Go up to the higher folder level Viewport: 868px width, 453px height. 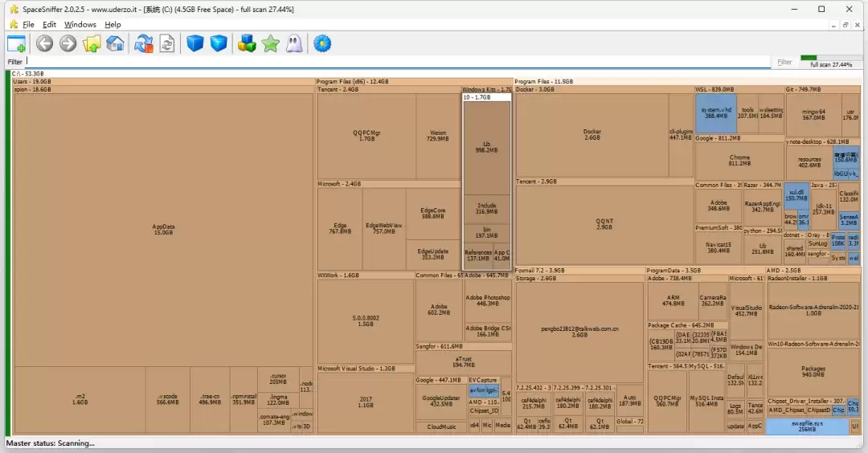[92, 43]
